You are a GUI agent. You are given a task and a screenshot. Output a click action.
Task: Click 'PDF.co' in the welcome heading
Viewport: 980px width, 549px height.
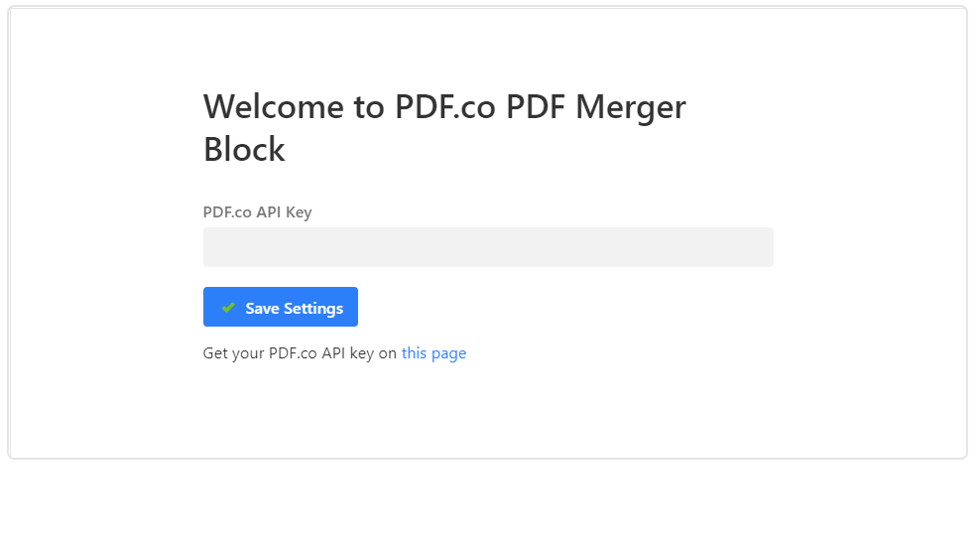(x=445, y=107)
